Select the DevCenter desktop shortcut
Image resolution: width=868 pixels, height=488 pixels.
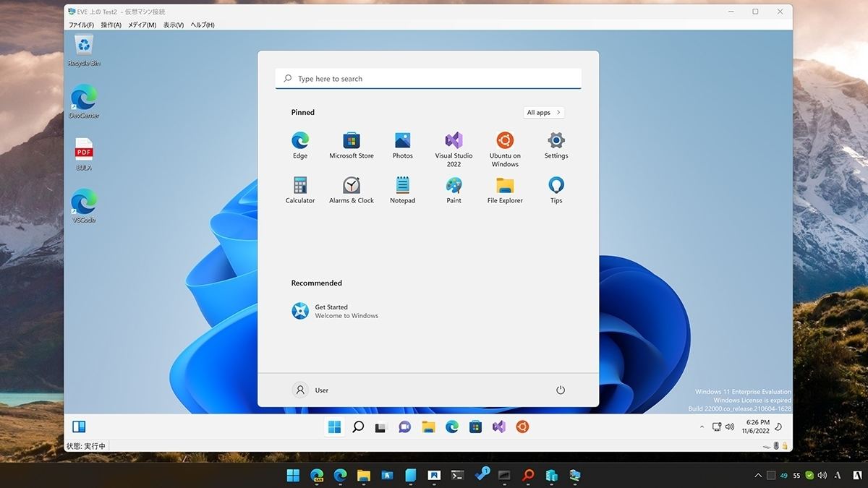(x=84, y=102)
